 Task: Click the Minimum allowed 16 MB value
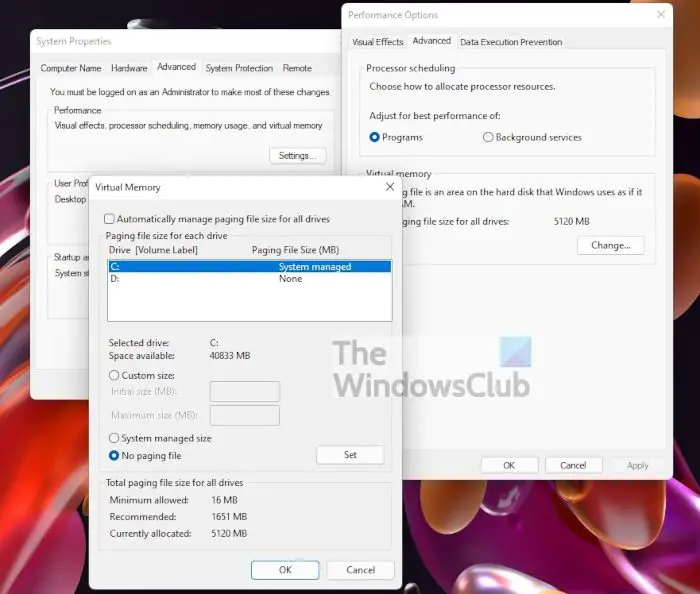tap(224, 500)
